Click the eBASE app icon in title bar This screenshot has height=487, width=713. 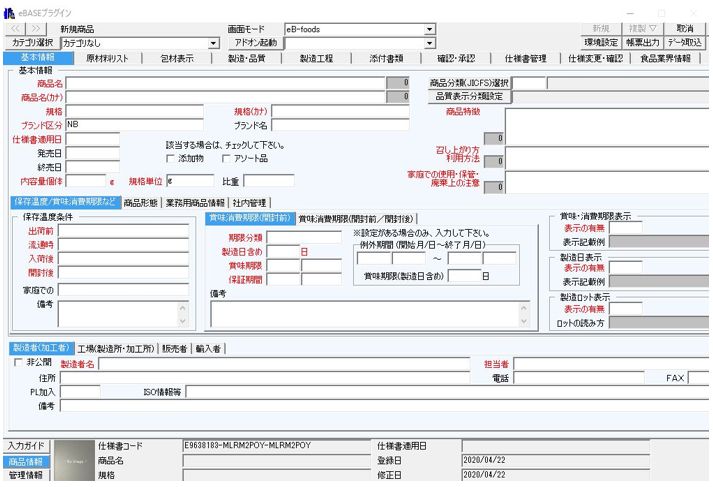[x=9, y=13]
